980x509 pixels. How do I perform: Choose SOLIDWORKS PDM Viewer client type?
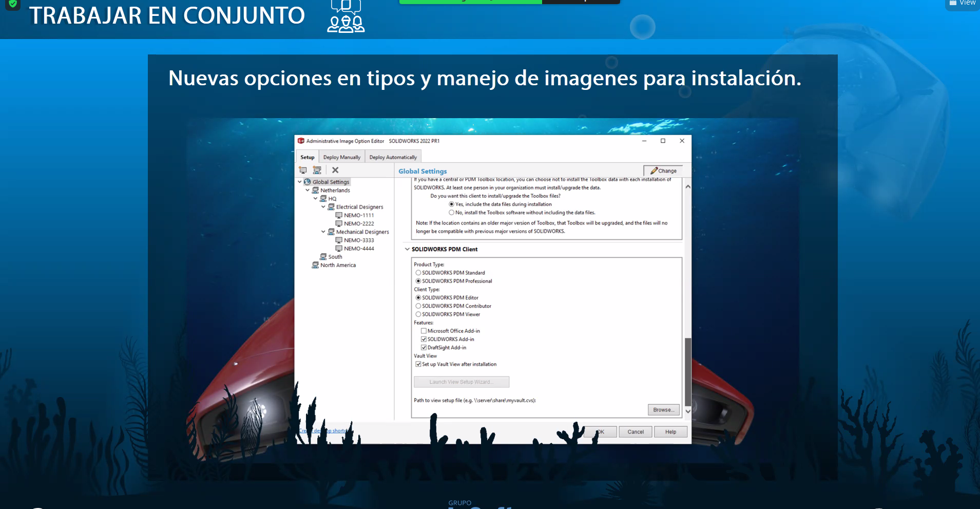[x=418, y=314]
